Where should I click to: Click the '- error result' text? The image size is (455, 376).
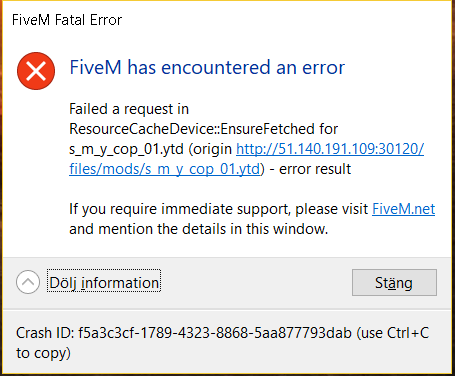[310, 169]
